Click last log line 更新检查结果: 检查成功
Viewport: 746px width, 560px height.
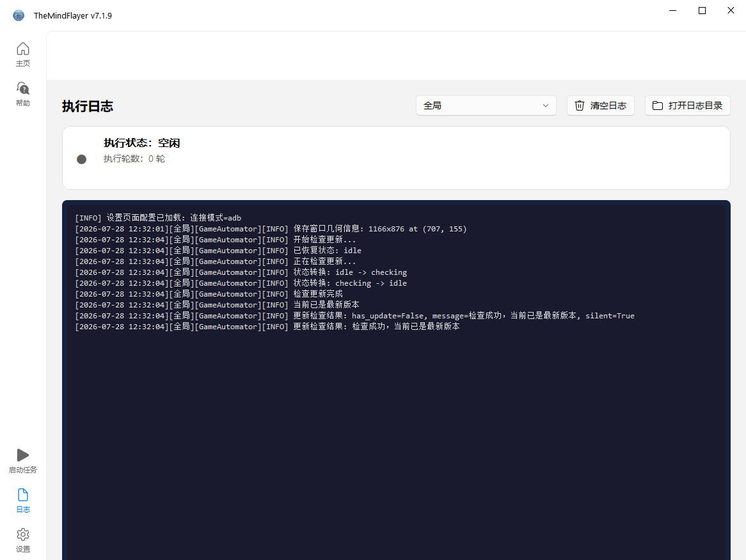(267, 327)
